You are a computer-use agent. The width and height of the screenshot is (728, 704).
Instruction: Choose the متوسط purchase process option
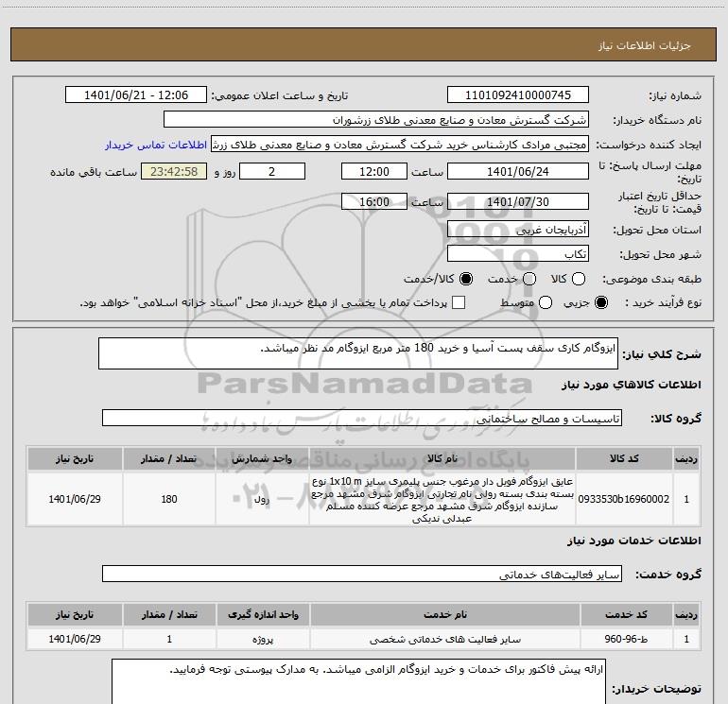pyautogui.click(x=546, y=303)
